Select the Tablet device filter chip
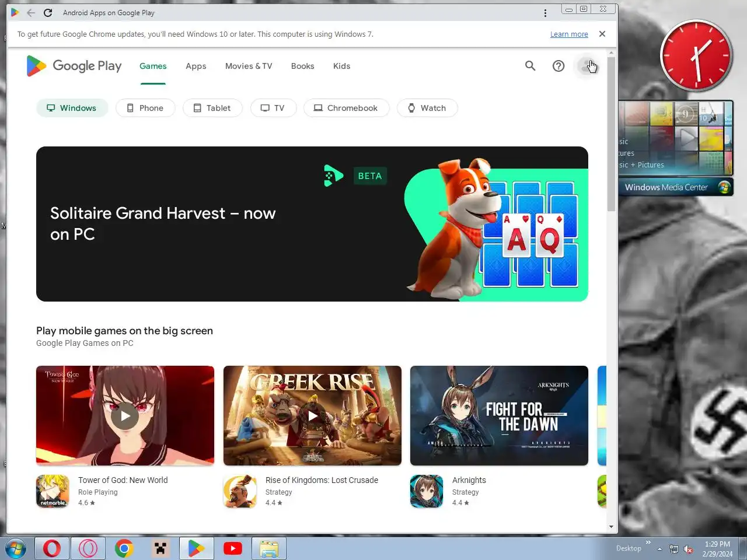 coord(212,108)
